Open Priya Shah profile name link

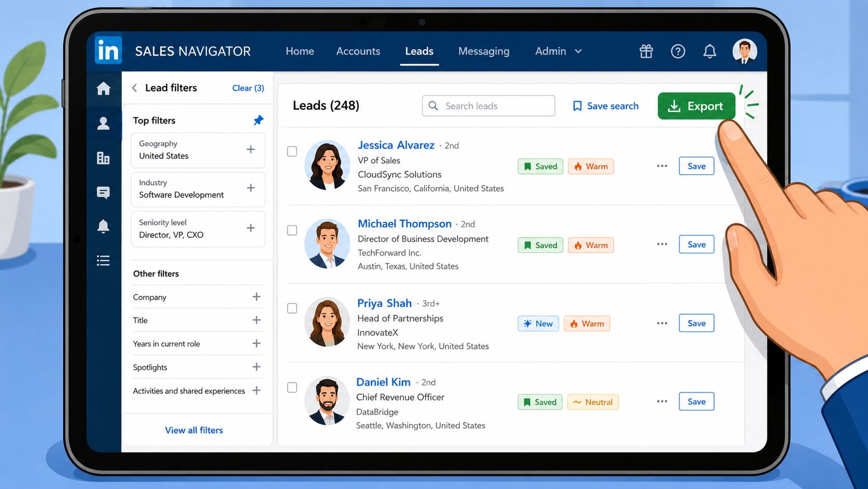384,303
